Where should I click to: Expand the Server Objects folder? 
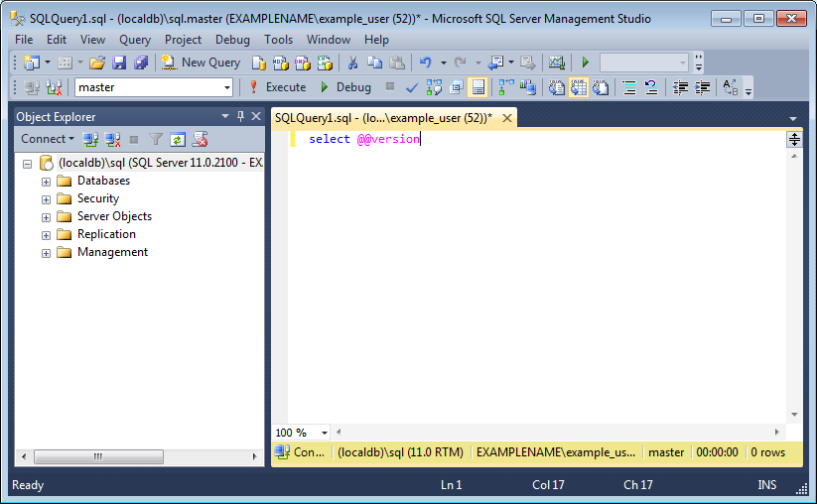(46, 217)
